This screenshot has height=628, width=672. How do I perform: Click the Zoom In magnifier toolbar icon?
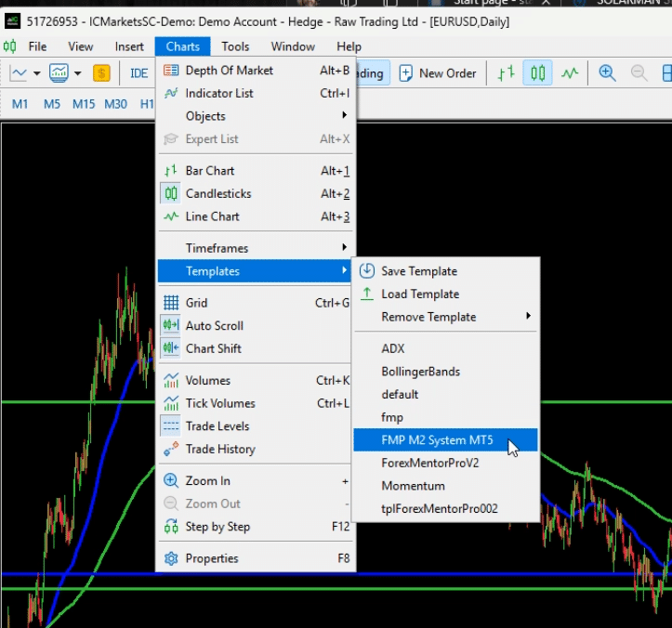607,72
